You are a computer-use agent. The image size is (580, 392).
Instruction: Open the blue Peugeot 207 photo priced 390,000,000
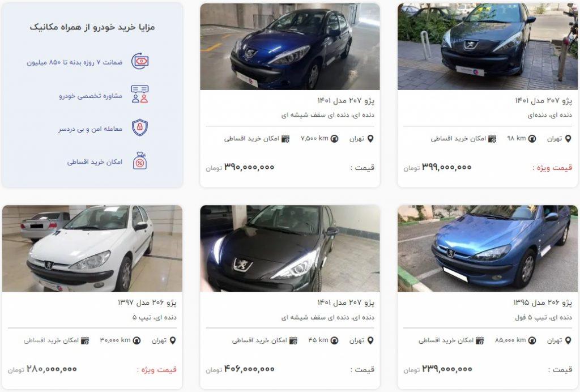pos(290,46)
